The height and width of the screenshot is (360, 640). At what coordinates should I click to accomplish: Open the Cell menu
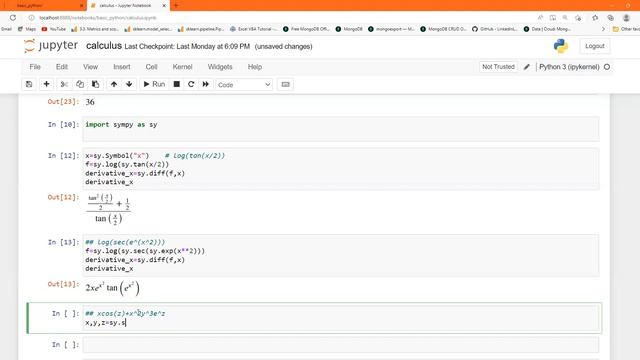click(151, 67)
